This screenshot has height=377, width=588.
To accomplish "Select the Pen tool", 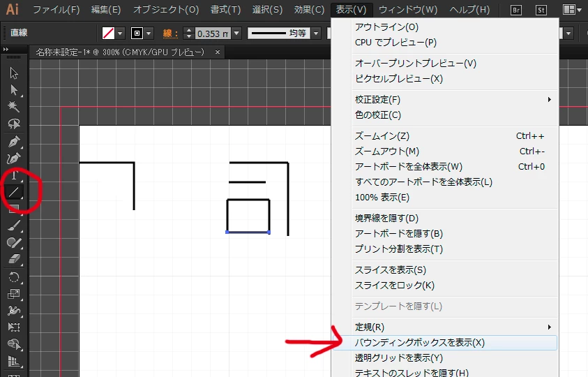I will [x=14, y=142].
